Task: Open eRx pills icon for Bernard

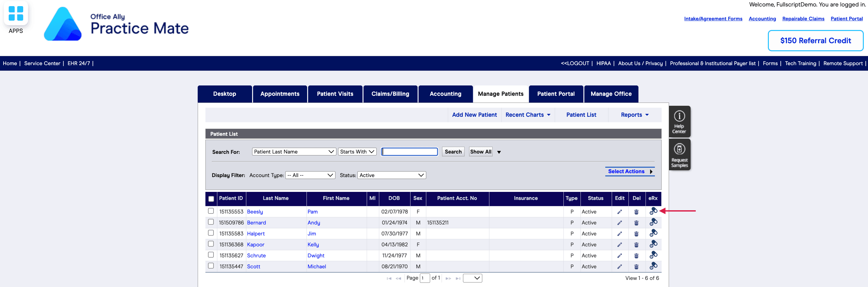Action: pyautogui.click(x=653, y=222)
